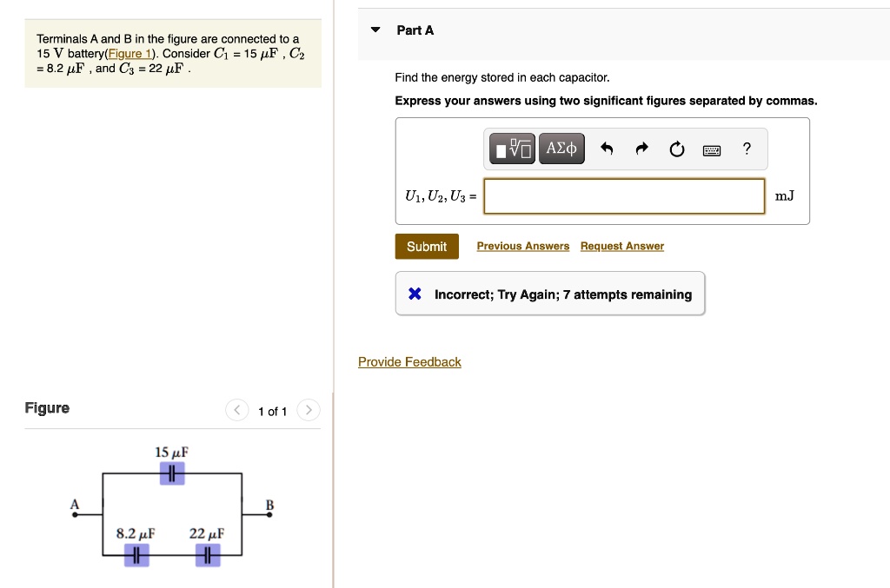This screenshot has width=890, height=588.
Task: Click Request Answer
Action: tap(621, 246)
